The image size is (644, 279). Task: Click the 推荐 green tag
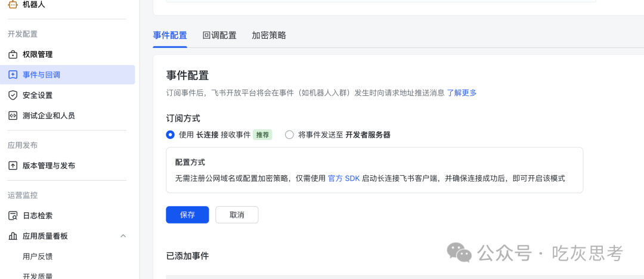point(262,135)
